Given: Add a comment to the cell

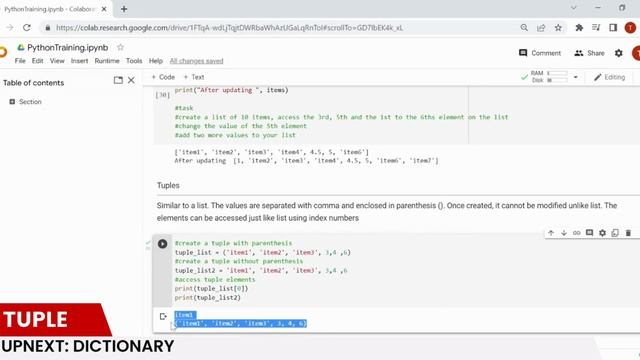Looking at the screenshot, I should (589, 233).
